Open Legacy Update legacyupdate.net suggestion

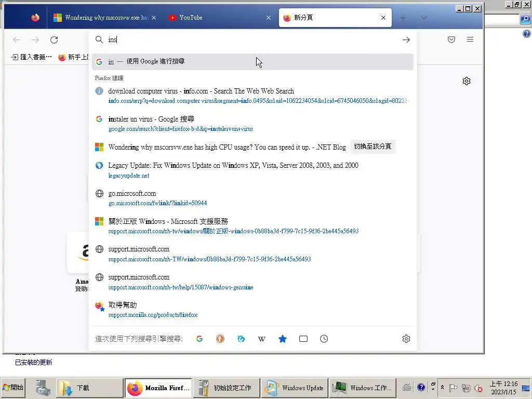(x=253, y=170)
